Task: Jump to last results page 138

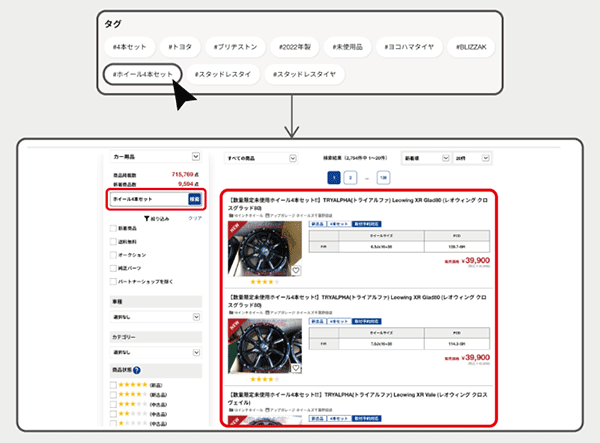Action: click(383, 178)
